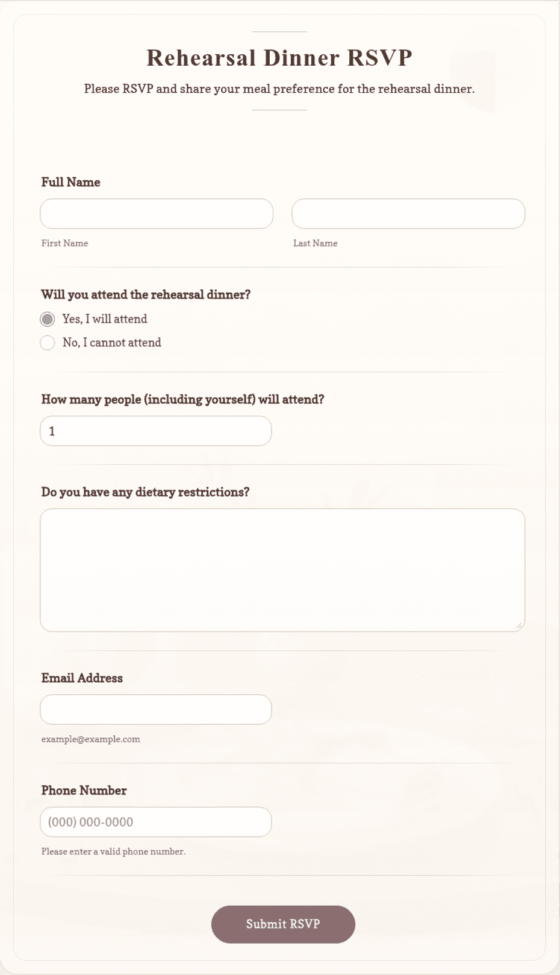Click the "Phone Number" label
This screenshot has width=560, height=975.
click(84, 791)
